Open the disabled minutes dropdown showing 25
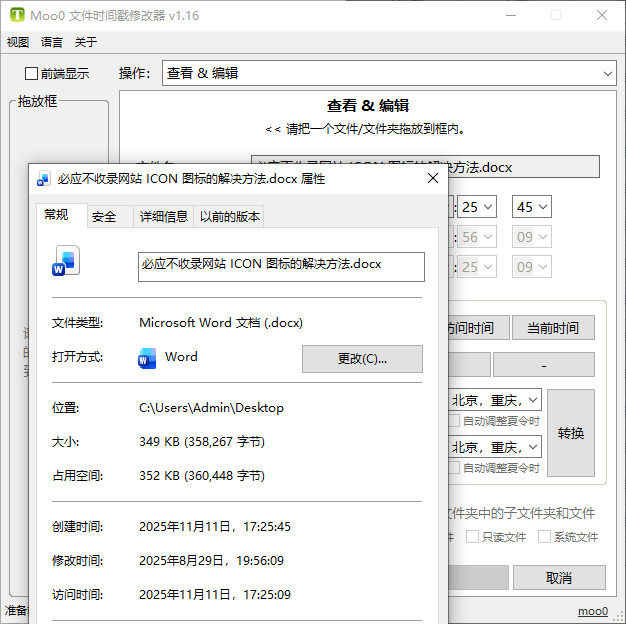The width and height of the screenshot is (626, 624). pos(477,267)
